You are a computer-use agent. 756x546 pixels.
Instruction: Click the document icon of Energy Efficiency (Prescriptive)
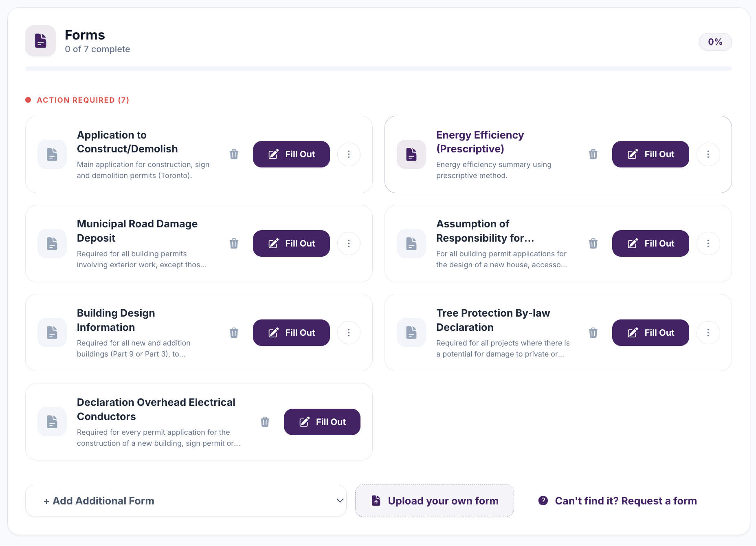[x=411, y=154]
